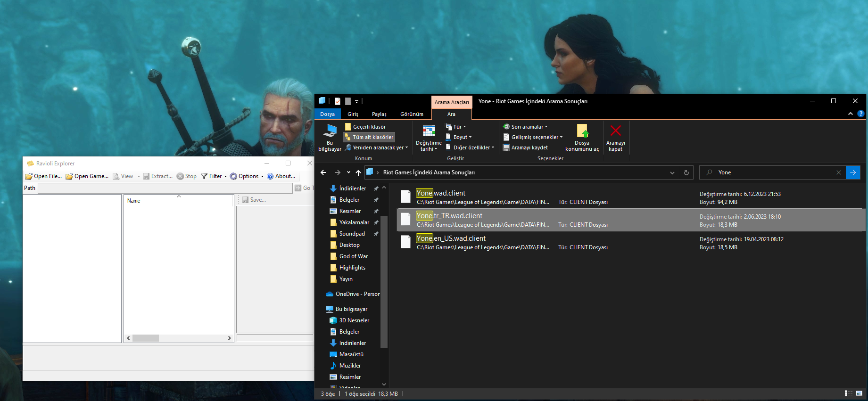
Task: Open Yakalamalar folder in sidebar
Action: (354, 222)
